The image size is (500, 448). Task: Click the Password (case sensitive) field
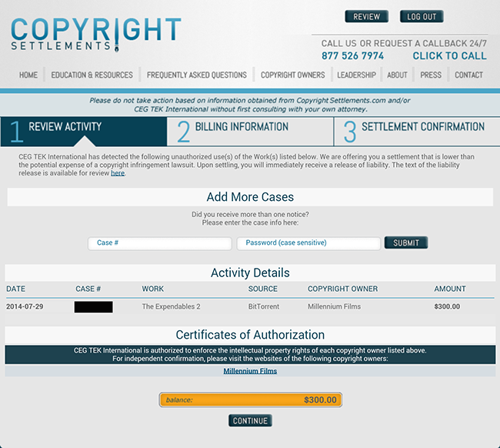point(308,243)
